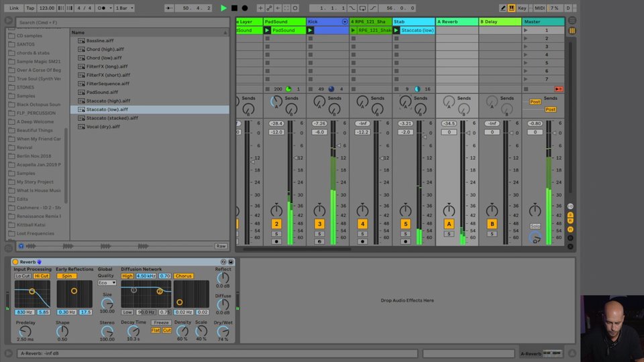
Task: Toggle the High shelf filter in Diffusion Network
Action: (127, 276)
